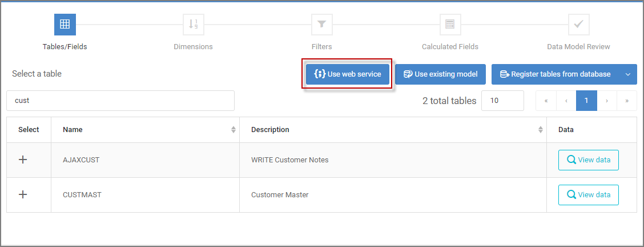Go to next page arrow

point(607,101)
